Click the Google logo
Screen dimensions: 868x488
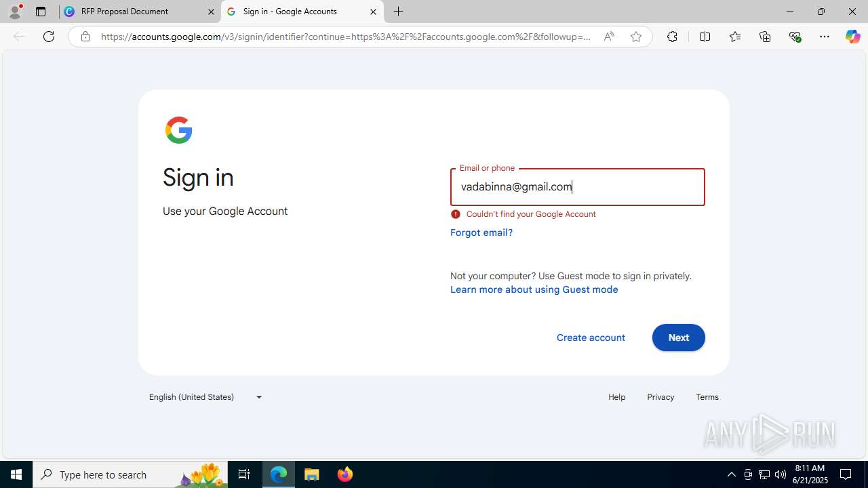(179, 130)
